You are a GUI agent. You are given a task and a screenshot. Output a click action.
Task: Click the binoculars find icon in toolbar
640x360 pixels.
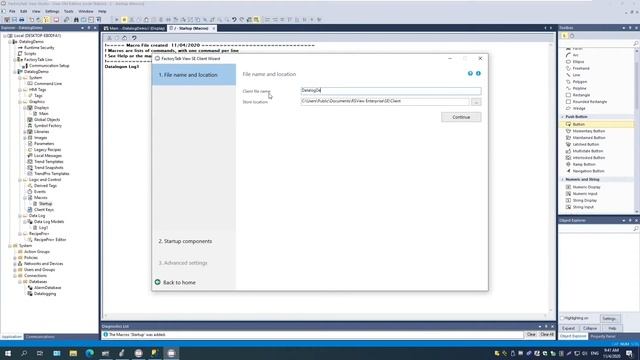click(76, 20)
